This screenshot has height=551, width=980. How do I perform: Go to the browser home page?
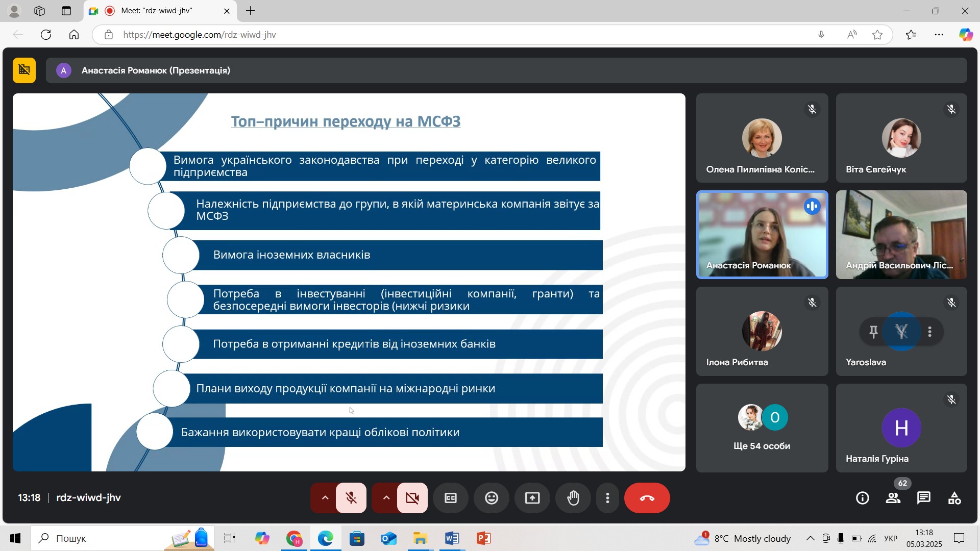(74, 35)
